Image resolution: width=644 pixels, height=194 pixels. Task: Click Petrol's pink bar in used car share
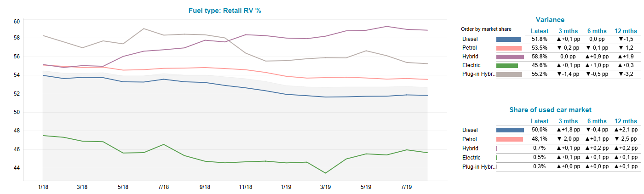point(509,139)
